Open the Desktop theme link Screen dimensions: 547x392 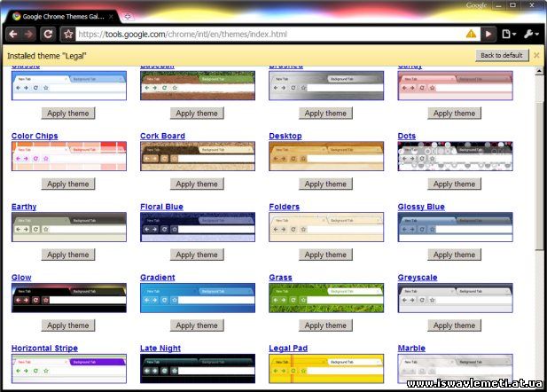click(285, 136)
